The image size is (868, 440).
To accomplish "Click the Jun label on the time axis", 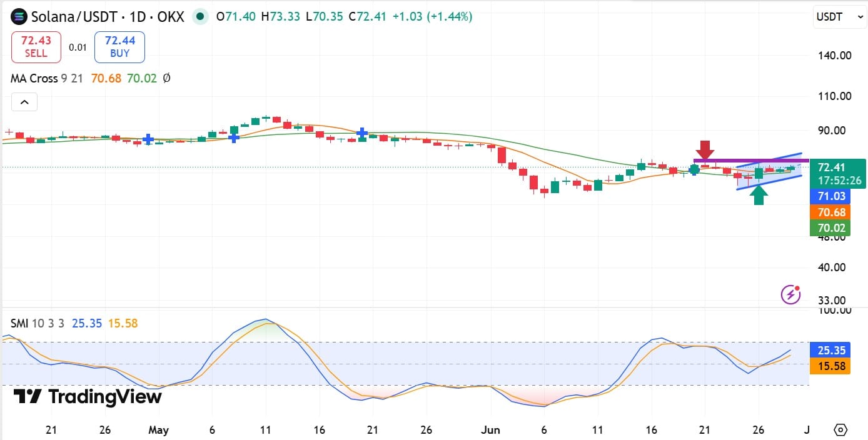I will click(x=491, y=430).
